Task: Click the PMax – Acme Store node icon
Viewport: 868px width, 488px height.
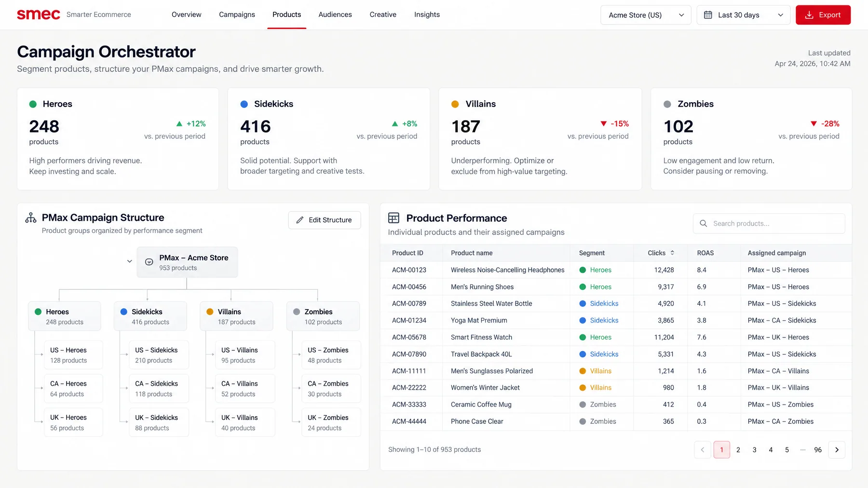Action: pyautogui.click(x=149, y=262)
